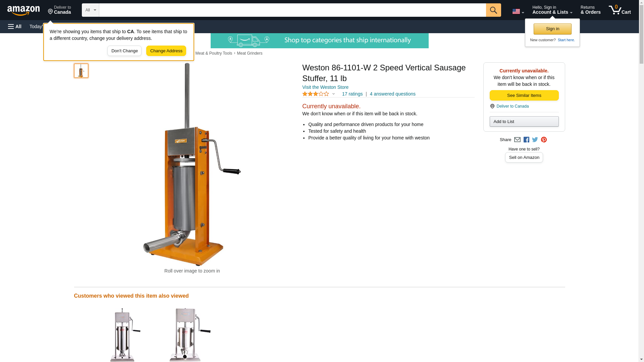Image resolution: width=644 pixels, height=362 pixels.
Task: Open the country flag language selector
Action: tap(518, 11)
